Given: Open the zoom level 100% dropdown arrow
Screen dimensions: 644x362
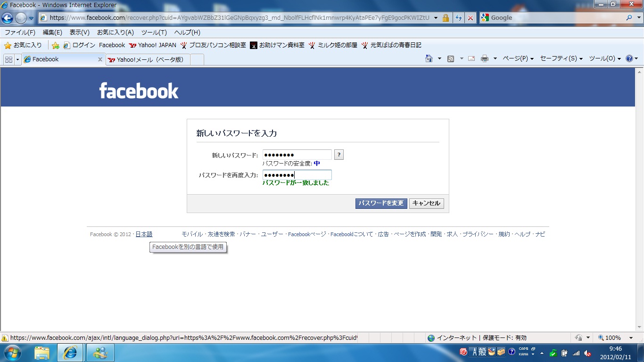Looking at the screenshot, I should click(631, 338).
